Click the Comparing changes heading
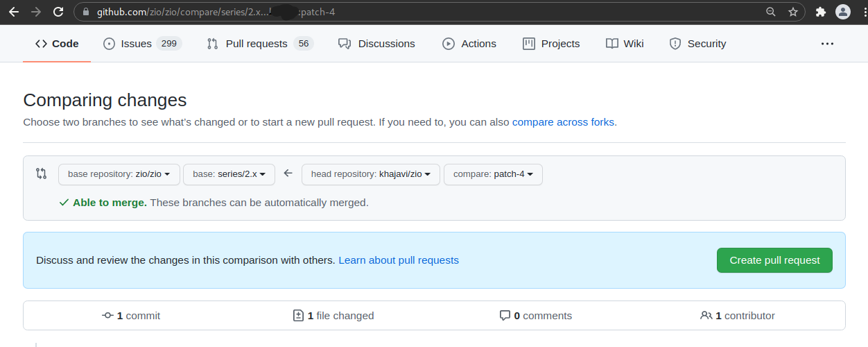 pos(105,100)
